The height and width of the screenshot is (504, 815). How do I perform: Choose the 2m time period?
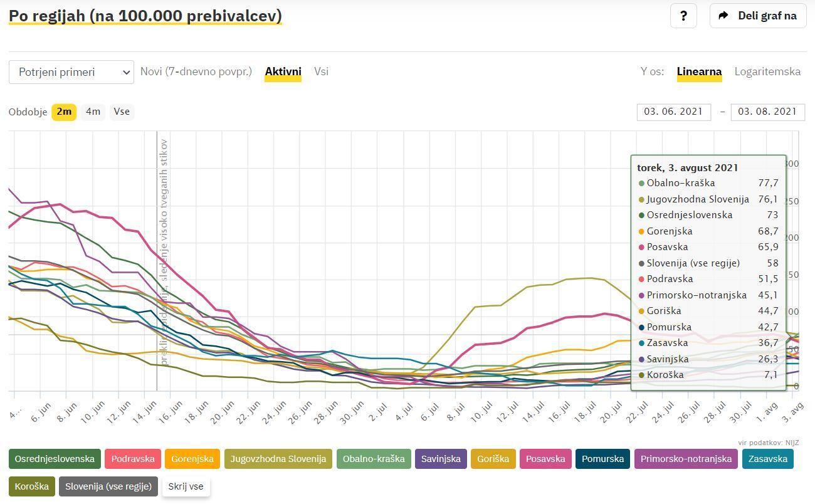click(x=64, y=112)
